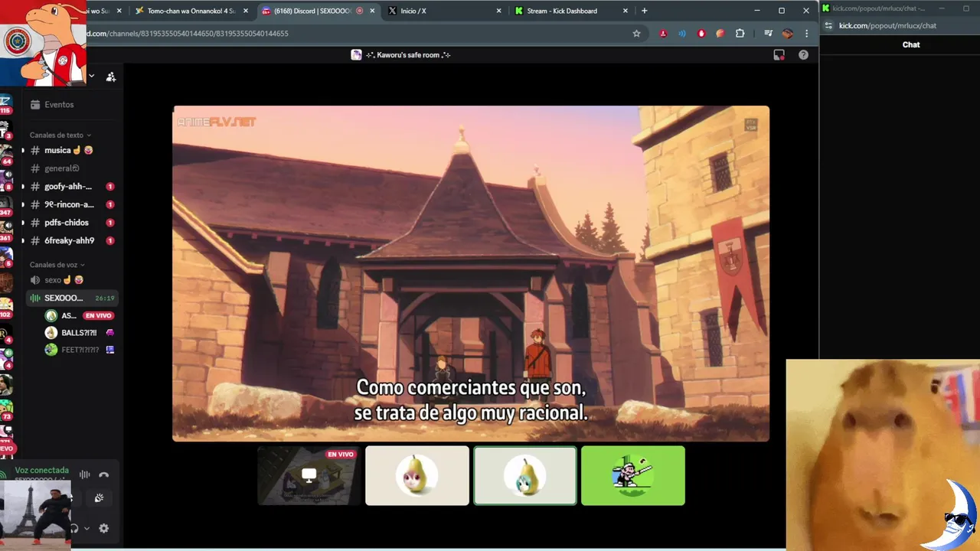The height and width of the screenshot is (551, 980).
Task: Open the general text channel
Action: 71,168
